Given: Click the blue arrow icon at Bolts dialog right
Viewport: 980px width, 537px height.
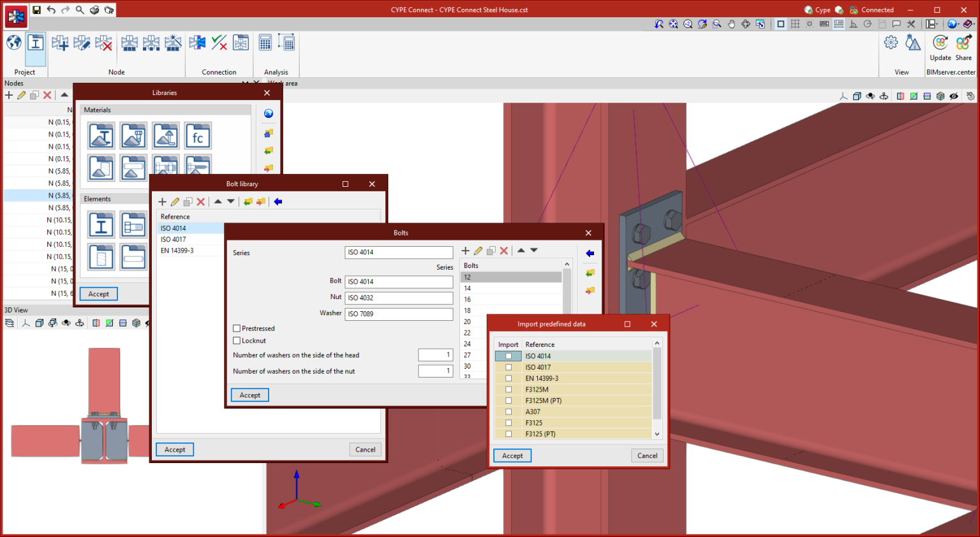Looking at the screenshot, I should [590, 254].
